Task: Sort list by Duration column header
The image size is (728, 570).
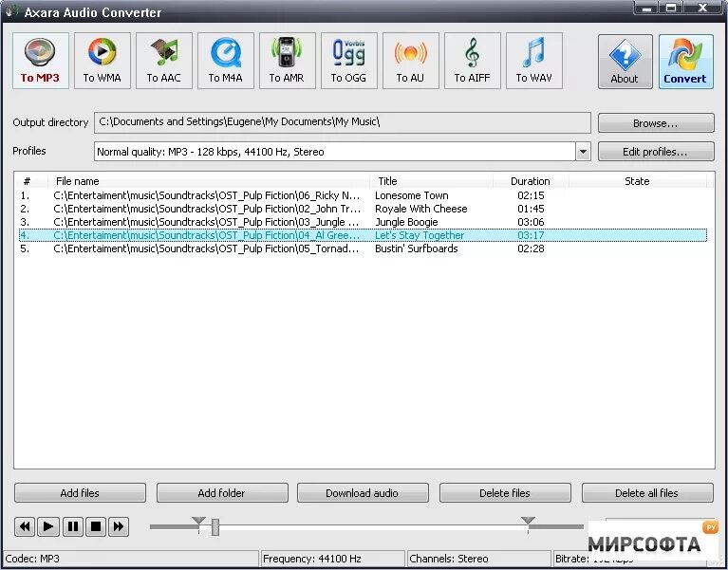Action: pos(531,181)
